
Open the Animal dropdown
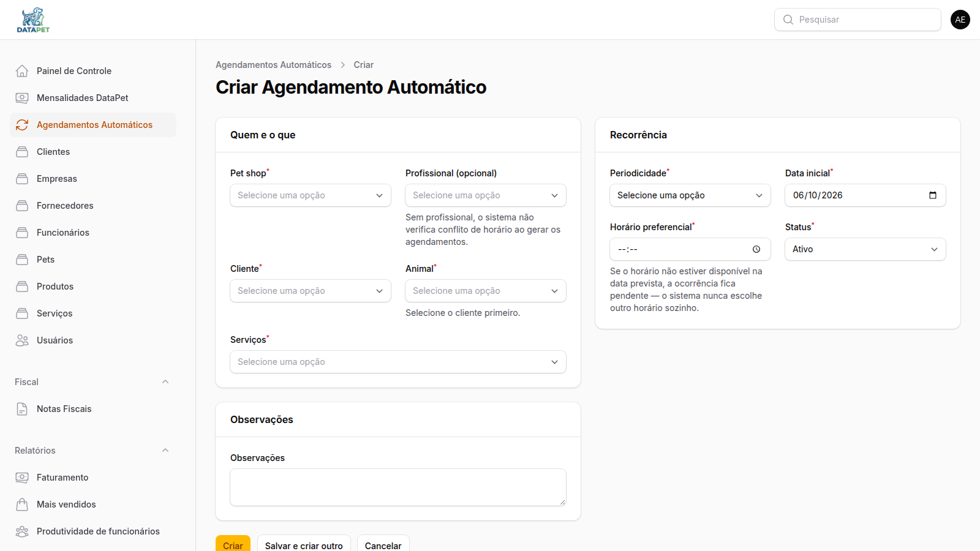(x=486, y=291)
